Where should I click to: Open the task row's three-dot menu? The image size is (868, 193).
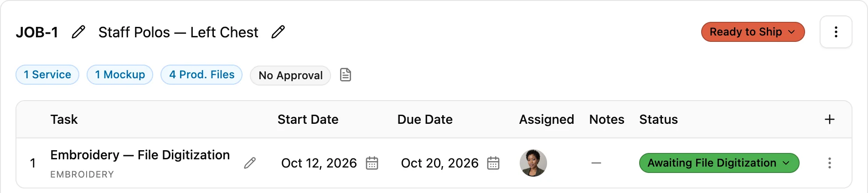pos(829,163)
